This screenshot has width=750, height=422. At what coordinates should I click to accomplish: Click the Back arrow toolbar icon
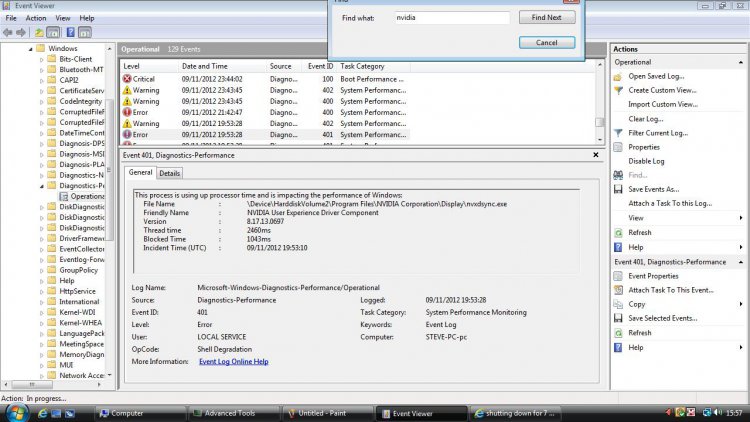pos(8,33)
